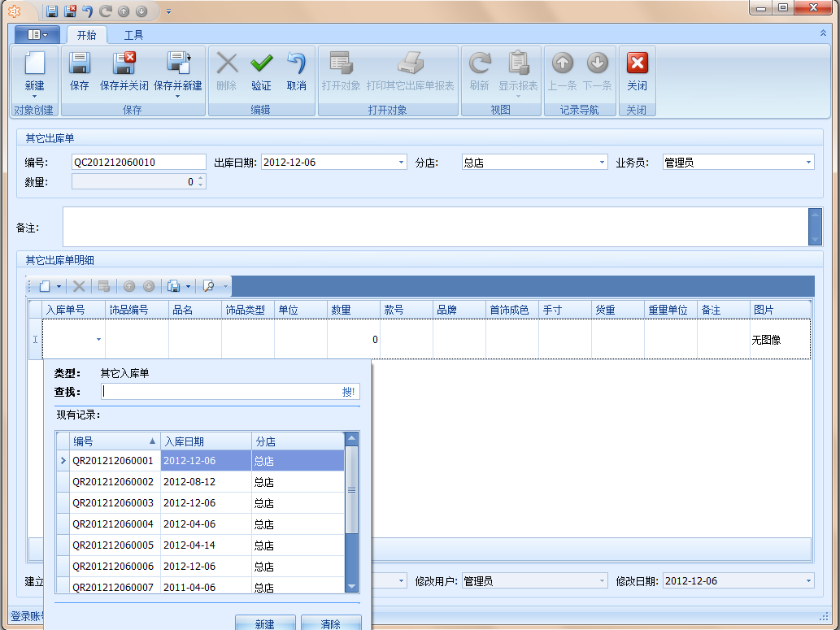
Task: Sort by 编号 column header in lookup
Action: pos(115,441)
